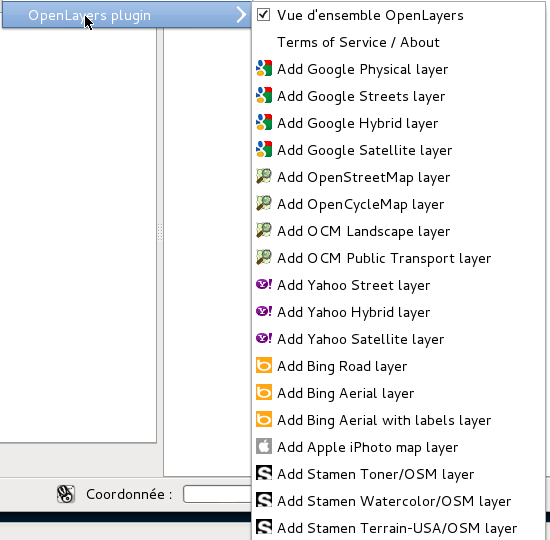The height and width of the screenshot is (540, 550).
Task: Click the Coordonnée input field
Action: click(217, 494)
